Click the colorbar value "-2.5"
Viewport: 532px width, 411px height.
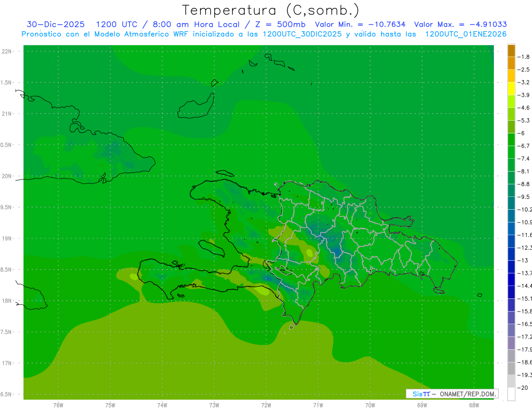click(x=524, y=70)
